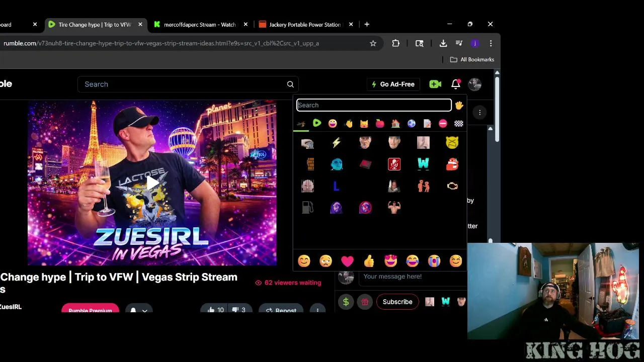The width and height of the screenshot is (644, 362).
Task: Close the Tire Change hype tab
Action: click(x=140, y=24)
